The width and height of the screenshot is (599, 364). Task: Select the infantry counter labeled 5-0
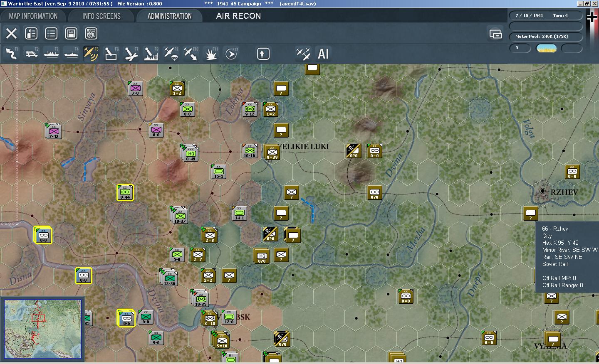pyautogui.click(x=177, y=255)
